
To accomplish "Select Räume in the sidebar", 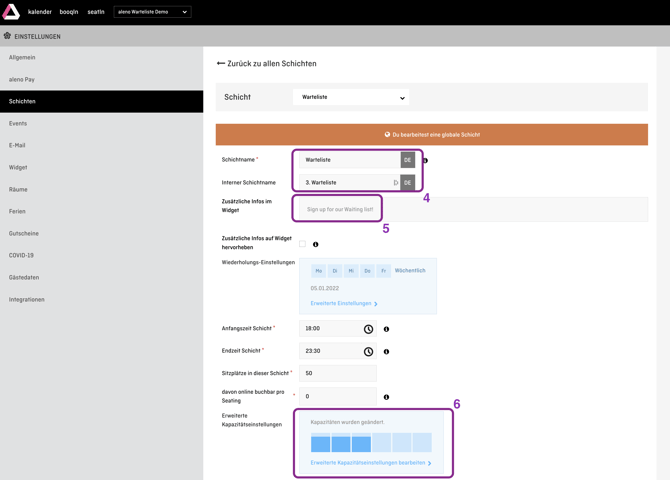I will point(101,189).
